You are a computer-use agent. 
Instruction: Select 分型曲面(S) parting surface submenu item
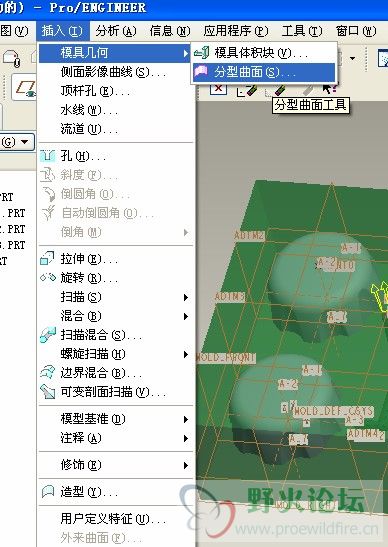click(x=264, y=72)
